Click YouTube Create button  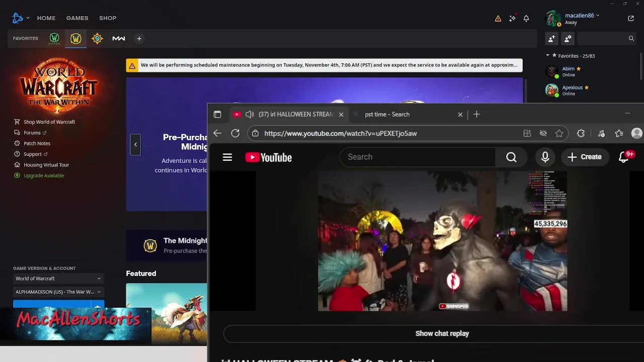tap(584, 157)
